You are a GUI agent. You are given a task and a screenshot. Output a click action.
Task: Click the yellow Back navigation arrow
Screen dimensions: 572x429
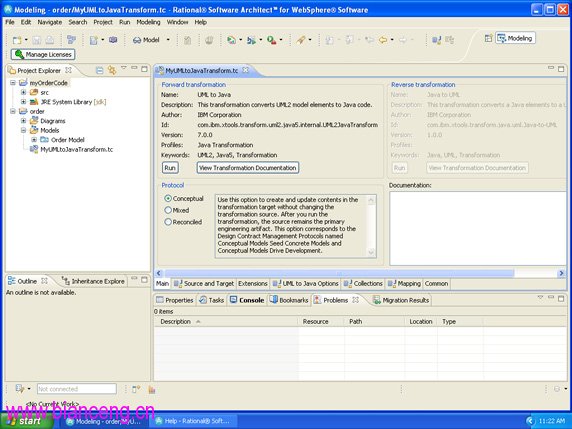click(383, 40)
